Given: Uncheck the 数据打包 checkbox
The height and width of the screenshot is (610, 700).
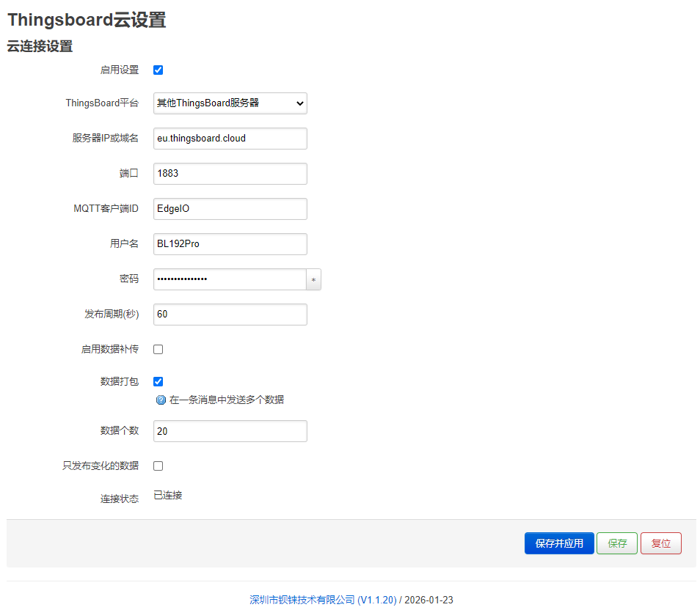Looking at the screenshot, I should (x=158, y=381).
